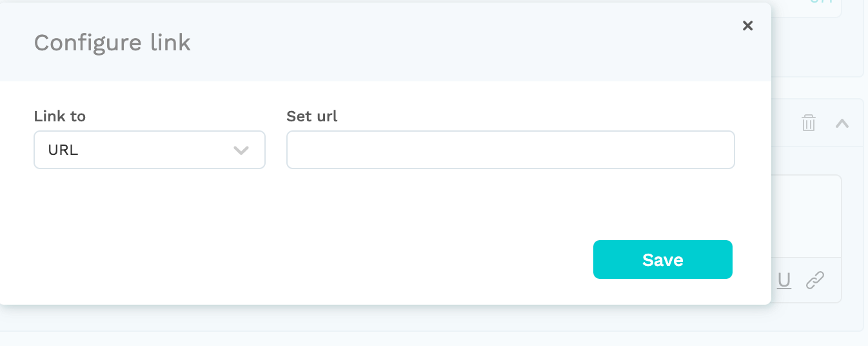868x346 pixels.
Task: Click the link icon in the text editor toolbar
Action: pyautogui.click(x=815, y=280)
